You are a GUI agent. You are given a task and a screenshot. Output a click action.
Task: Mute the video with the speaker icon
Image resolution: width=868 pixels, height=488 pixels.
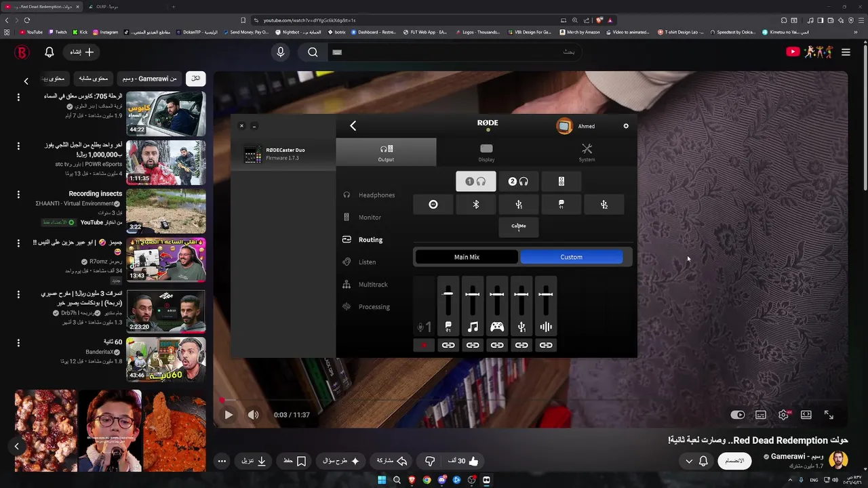coord(253,415)
